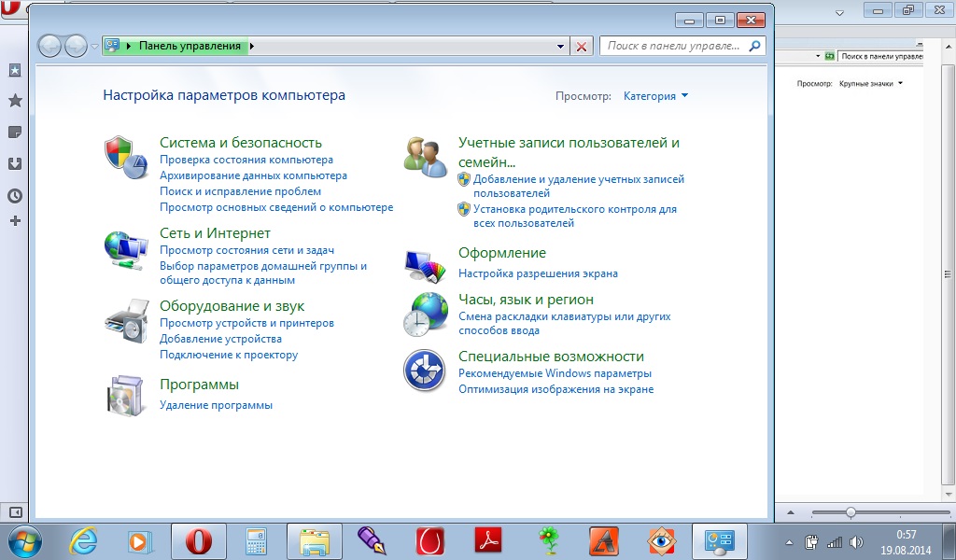The width and height of the screenshot is (956, 560).
Task: Open the address bar history dropdown arrow
Action: click(560, 47)
